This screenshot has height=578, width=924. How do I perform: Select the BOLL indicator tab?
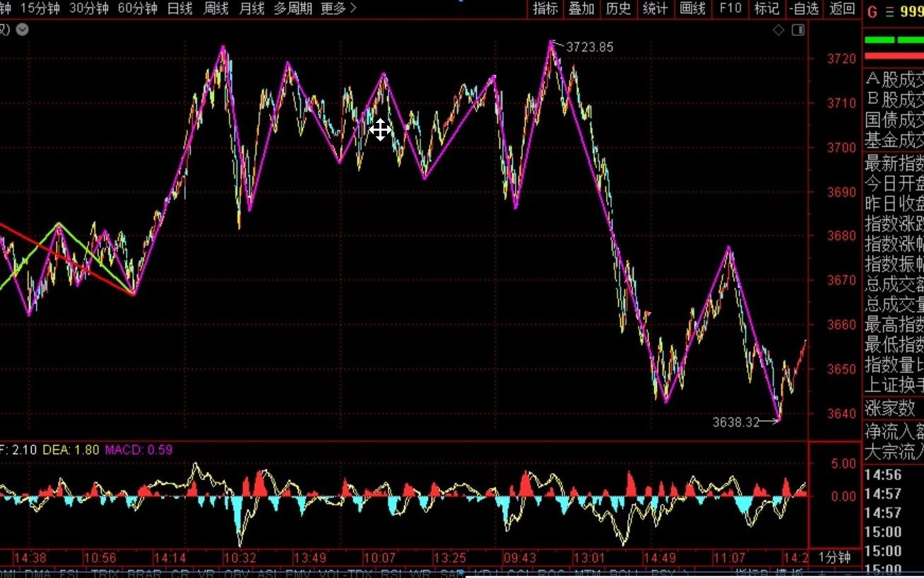point(624,573)
